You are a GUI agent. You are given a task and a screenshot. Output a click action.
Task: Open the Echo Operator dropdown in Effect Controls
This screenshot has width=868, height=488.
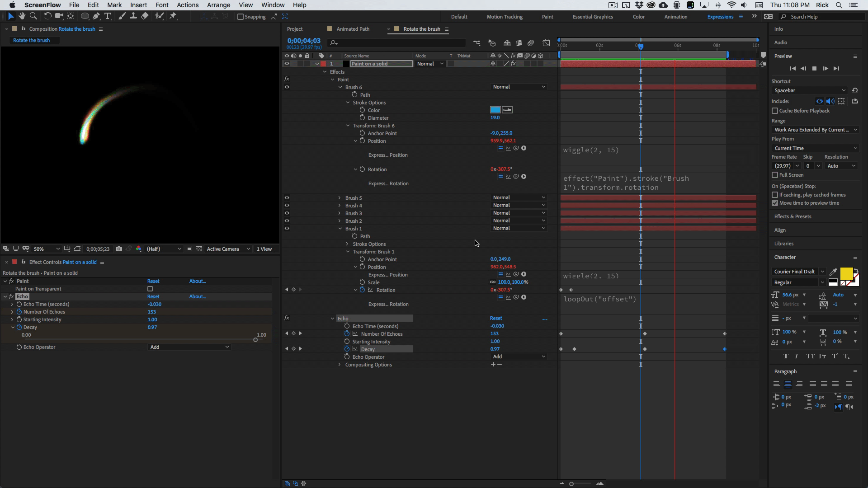[189, 347]
